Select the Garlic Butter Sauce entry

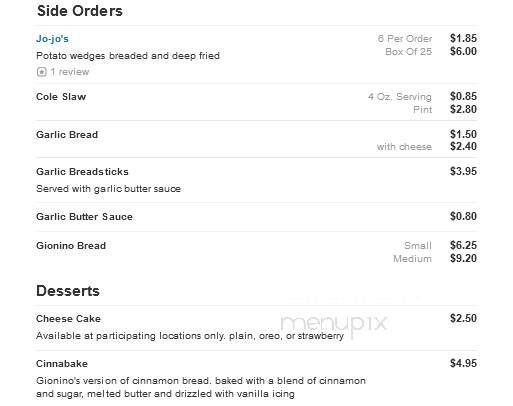click(84, 217)
